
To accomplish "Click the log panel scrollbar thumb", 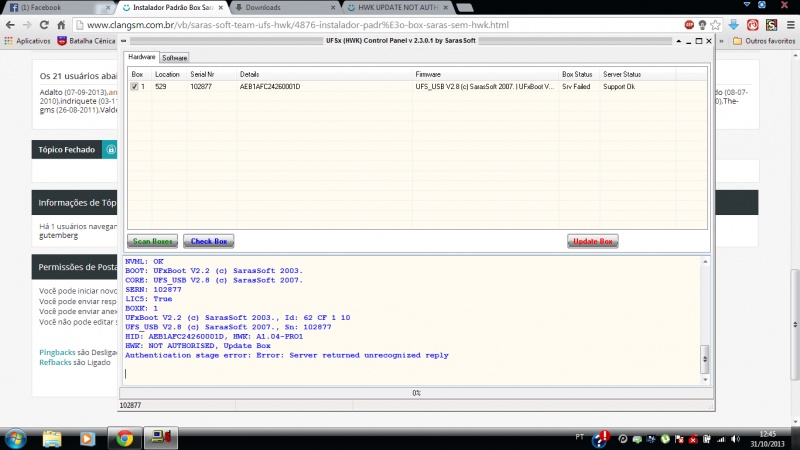I will (705, 359).
